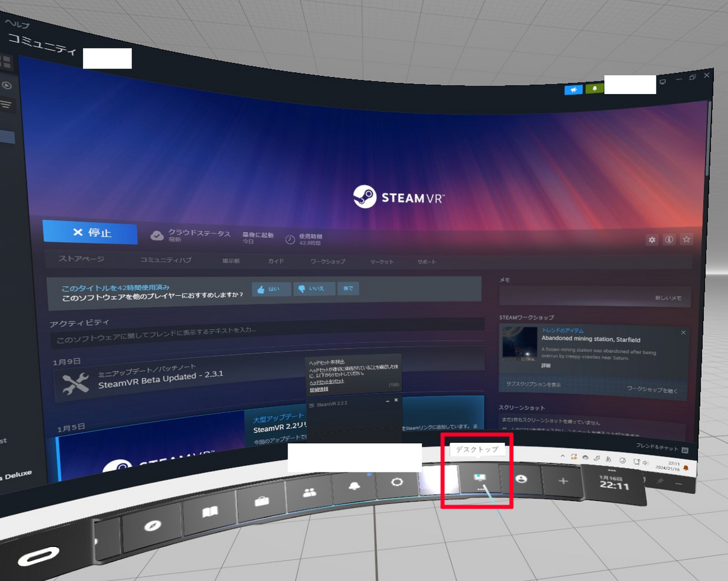This screenshot has height=581, width=728.
Task: Open the filter lines icon in the left sidebar
Action: 6,104
